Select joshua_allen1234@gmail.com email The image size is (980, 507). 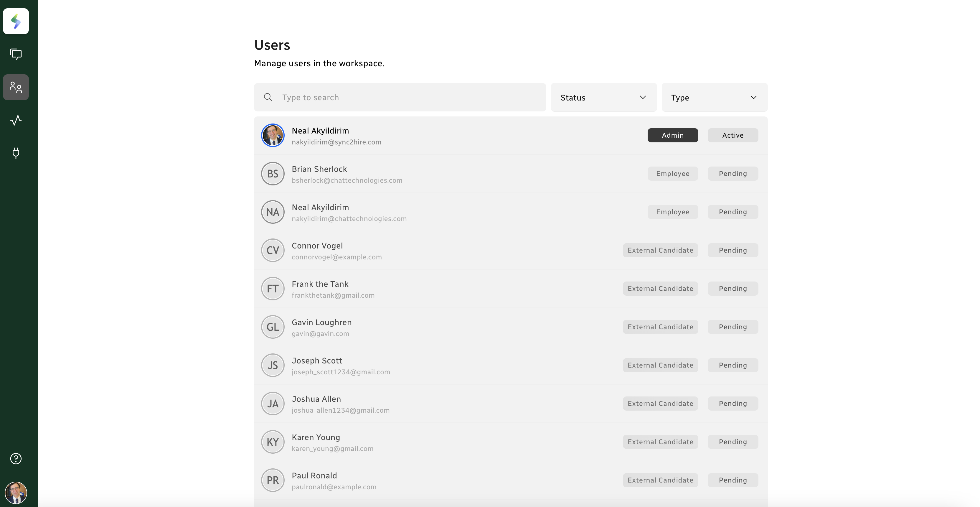coord(341,410)
